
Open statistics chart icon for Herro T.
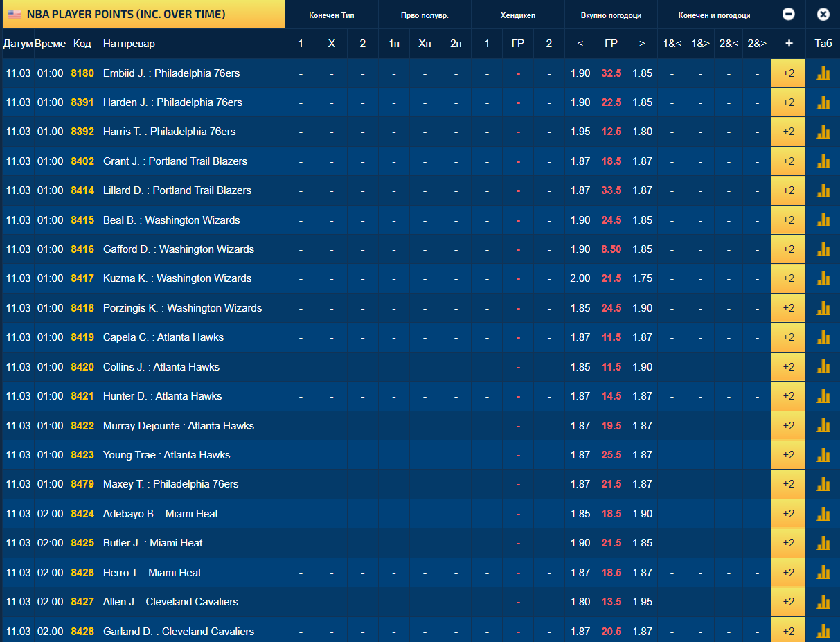pyautogui.click(x=823, y=573)
